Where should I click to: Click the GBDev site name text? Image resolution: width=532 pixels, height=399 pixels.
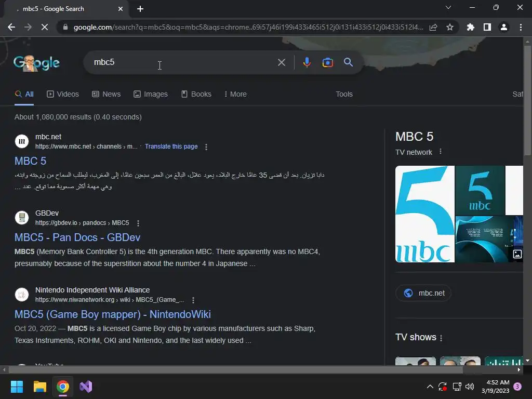(x=47, y=213)
